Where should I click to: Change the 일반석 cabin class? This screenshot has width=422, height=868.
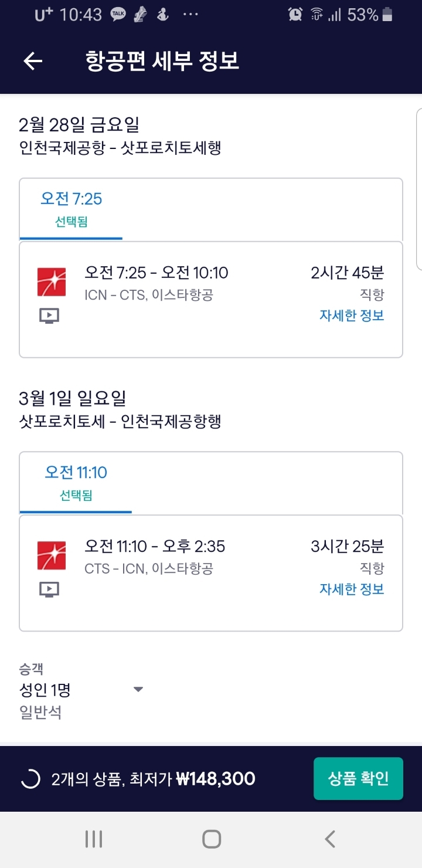pyautogui.click(x=40, y=713)
